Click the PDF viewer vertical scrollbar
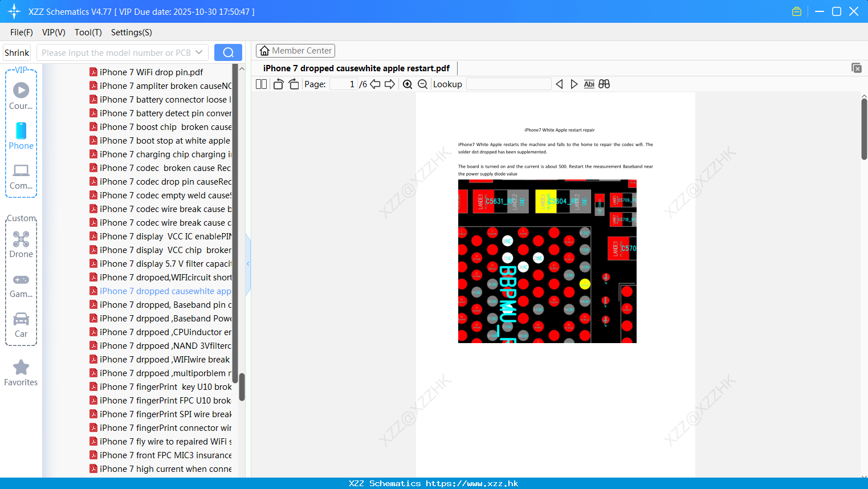Image resolution: width=868 pixels, height=489 pixels. (864, 129)
